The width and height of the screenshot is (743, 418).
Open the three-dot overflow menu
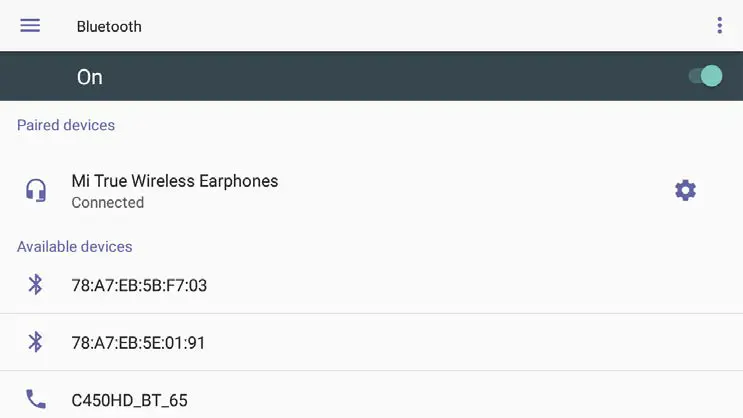pyautogui.click(x=719, y=26)
